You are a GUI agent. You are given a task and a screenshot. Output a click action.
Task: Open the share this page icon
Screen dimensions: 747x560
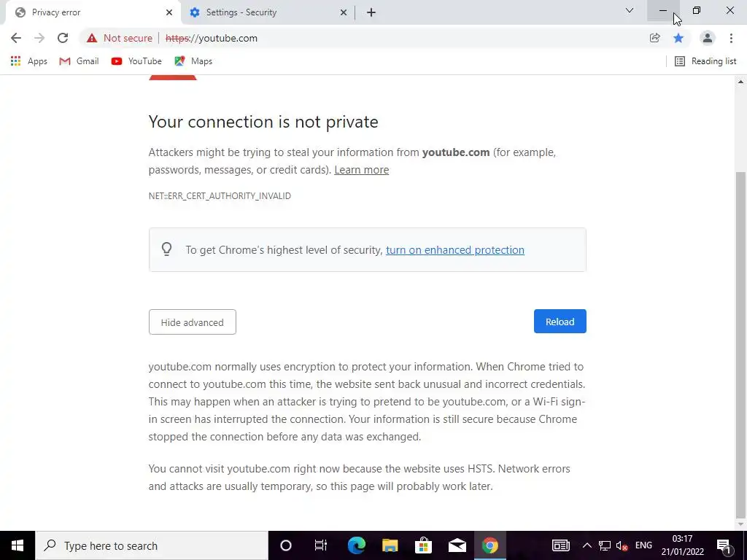654,38
